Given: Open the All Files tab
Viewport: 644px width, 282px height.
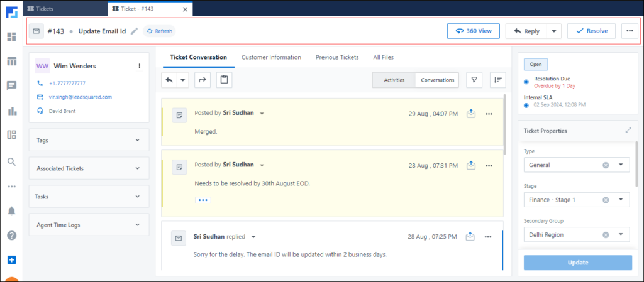Looking at the screenshot, I should point(383,57).
